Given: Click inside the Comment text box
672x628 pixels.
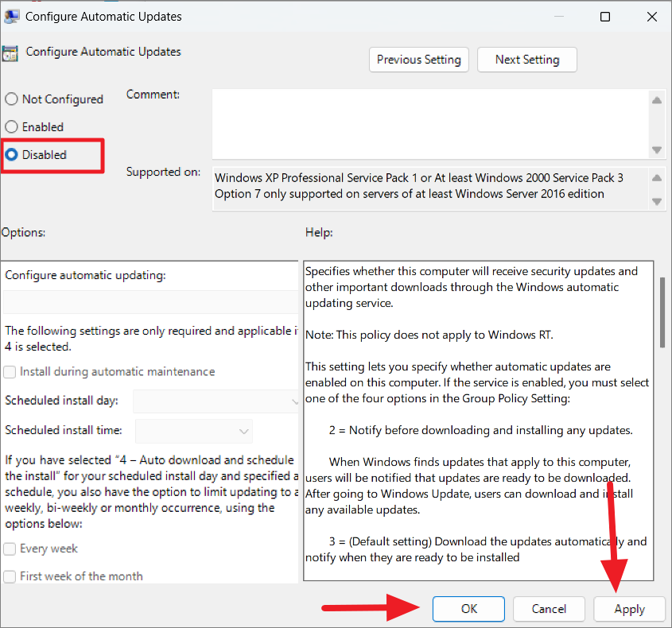Looking at the screenshot, I should click(430, 124).
